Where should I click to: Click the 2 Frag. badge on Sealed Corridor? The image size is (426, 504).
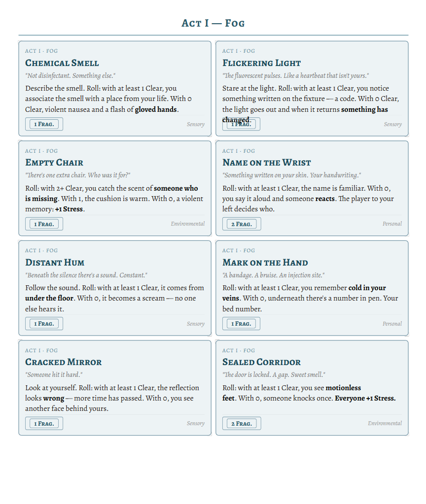(x=242, y=424)
